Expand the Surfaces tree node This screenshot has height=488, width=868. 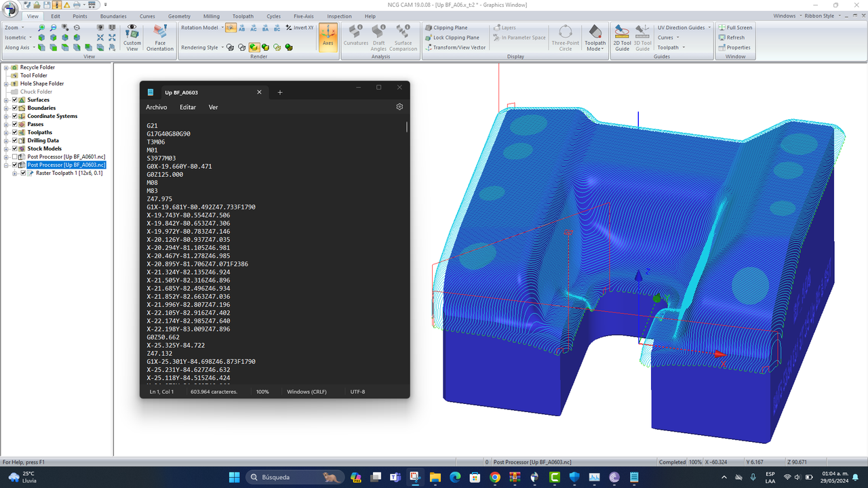pyautogui.click(x=6, y=100)
